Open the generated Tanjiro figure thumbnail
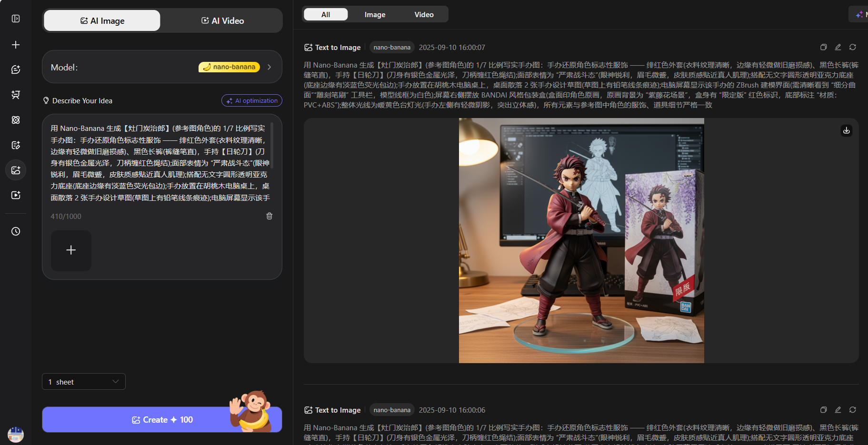This screenshot has width=868, height=445. 581,240
